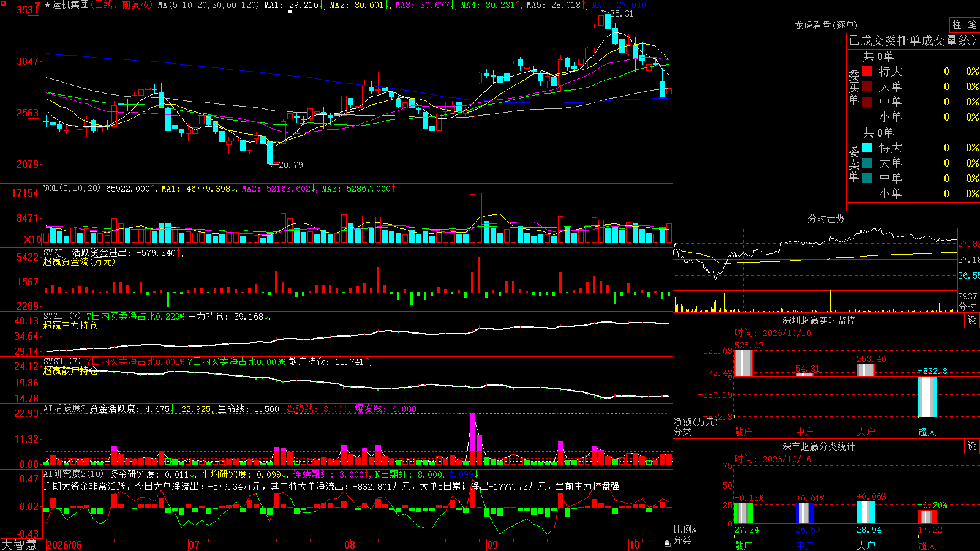Click the 08 month marker on timeline

point(350,545)
